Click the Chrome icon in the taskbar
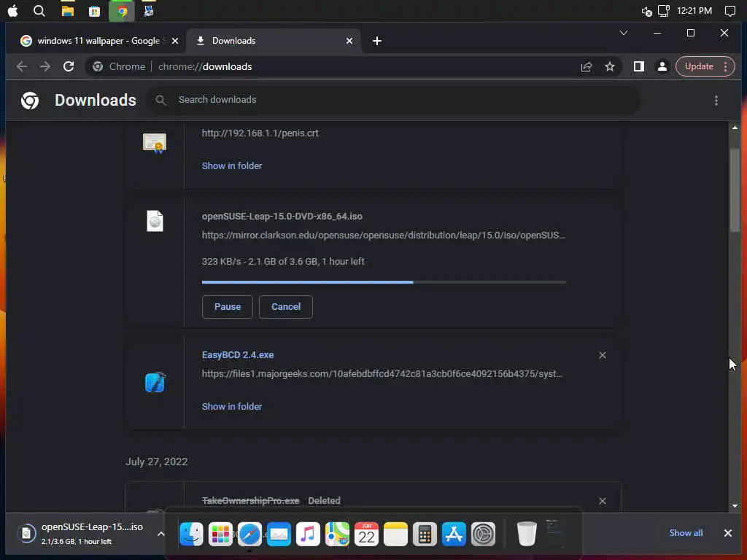747x560 pixels. click(x=122, y=11)
